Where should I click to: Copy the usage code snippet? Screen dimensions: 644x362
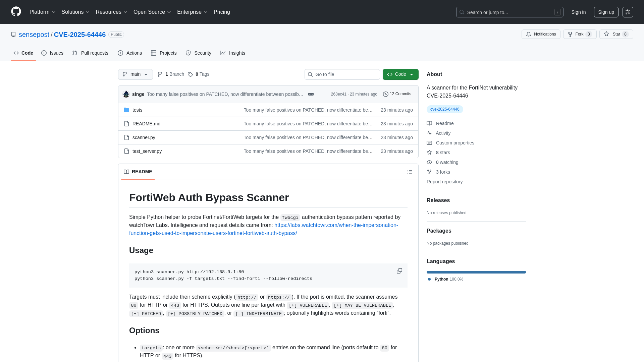click(399, 271)
